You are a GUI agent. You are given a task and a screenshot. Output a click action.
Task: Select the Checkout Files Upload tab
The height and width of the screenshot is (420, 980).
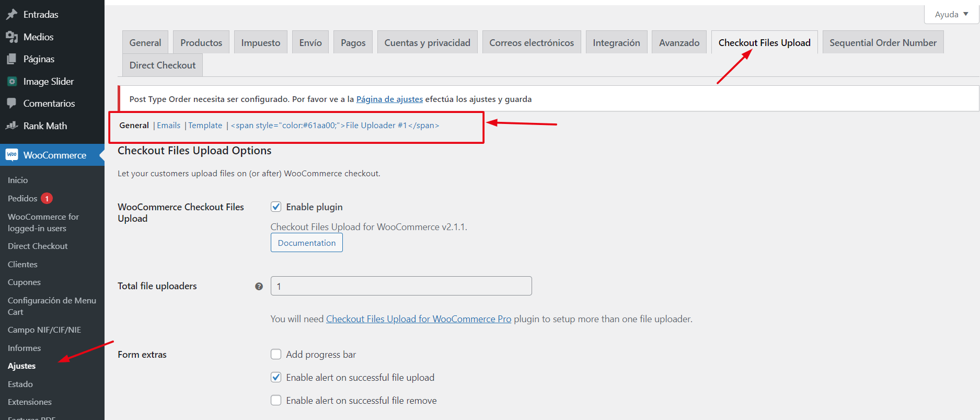click(765, 42)
